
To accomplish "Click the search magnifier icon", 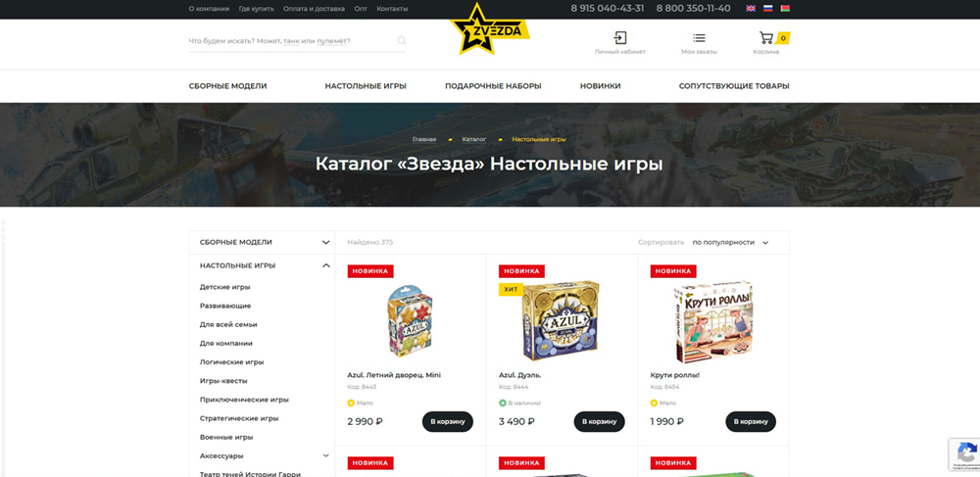I will [402, 41].
